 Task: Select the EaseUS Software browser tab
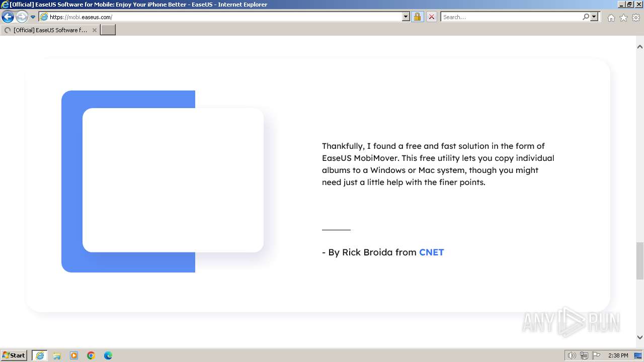[50, 30]
